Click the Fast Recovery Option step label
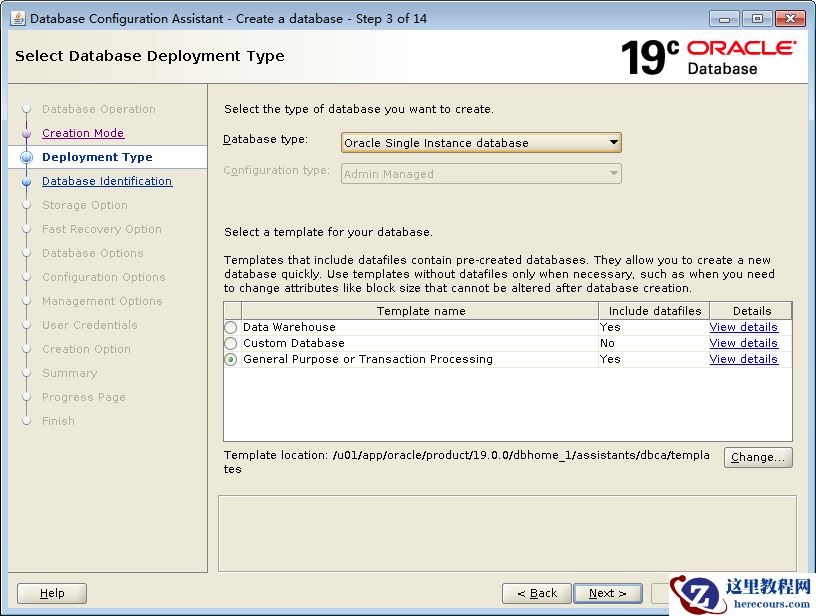The width and height of the screenshot is (816, 616). (x=102, y=229)
